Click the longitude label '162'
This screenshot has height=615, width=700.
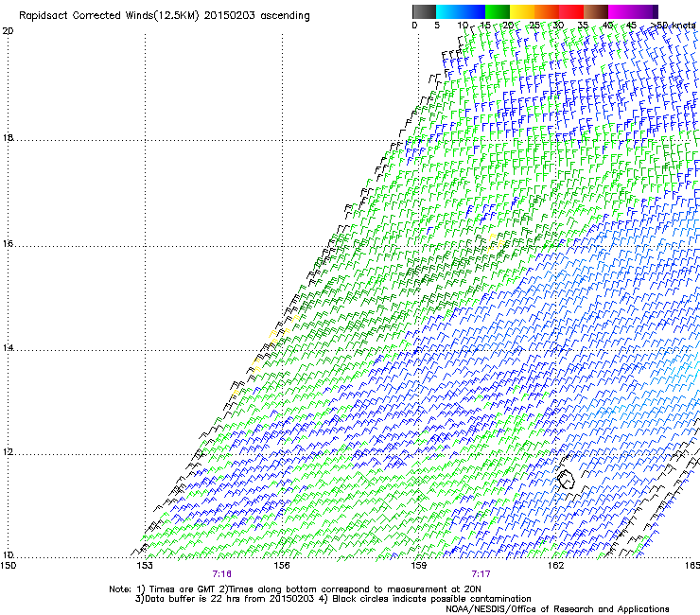tap(555, 566)
